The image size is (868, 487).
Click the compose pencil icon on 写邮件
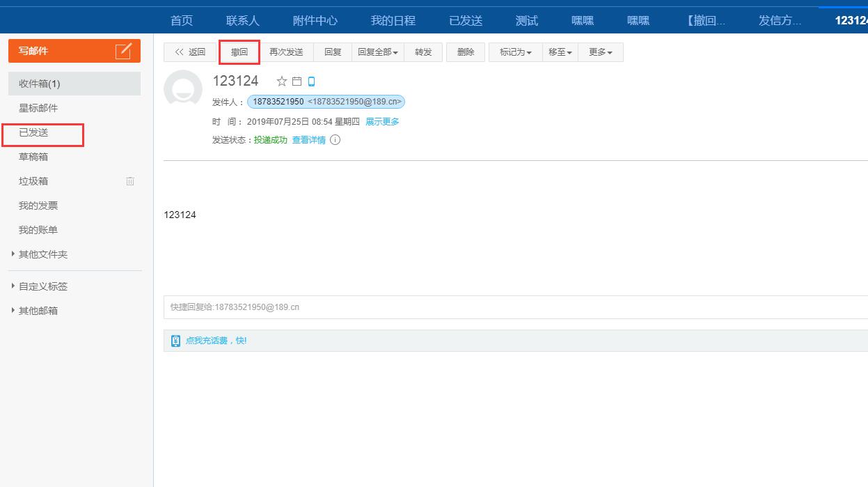point(123,51)
